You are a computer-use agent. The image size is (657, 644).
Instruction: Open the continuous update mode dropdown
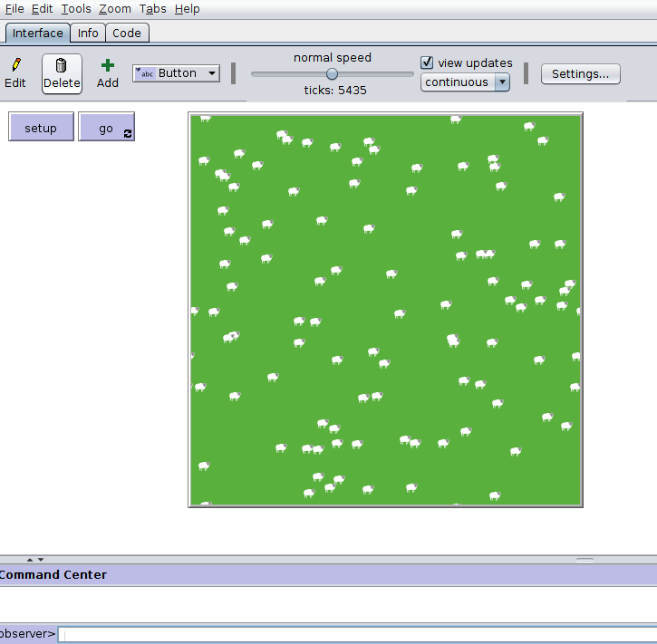(465, 82)
